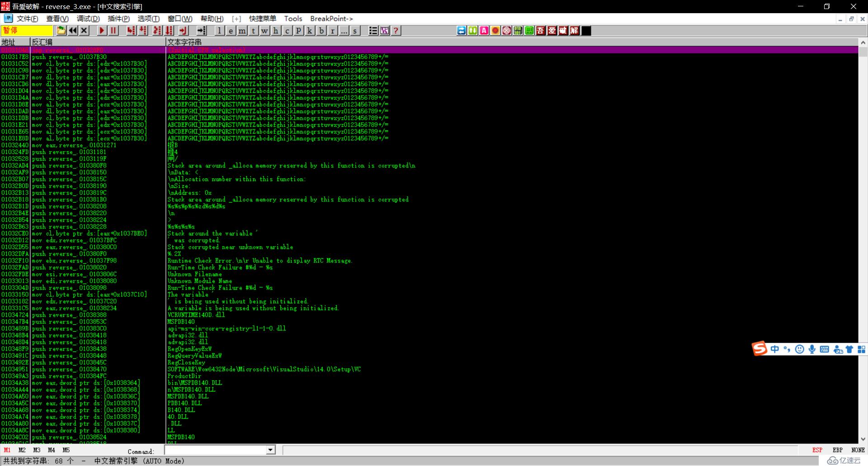Click the red Run play icon
Image resolution: width=868 pixels, height=466 pixels.
click(x=102, y=30)
